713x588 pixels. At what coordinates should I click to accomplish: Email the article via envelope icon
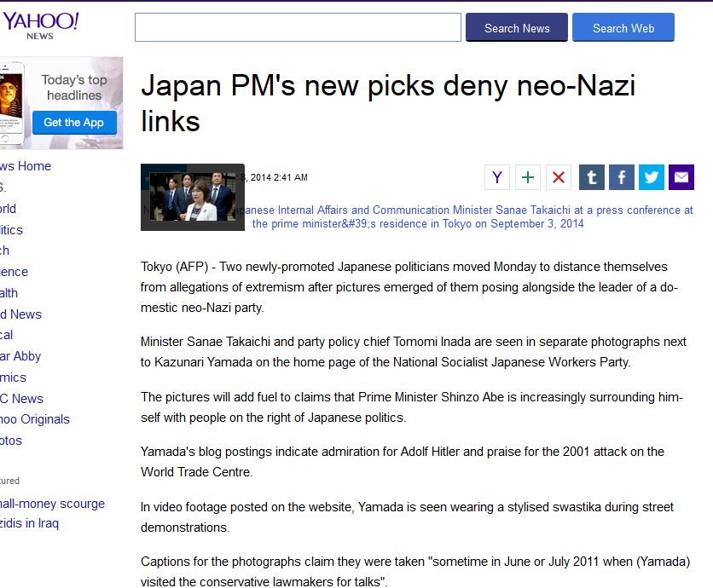click(681, 177)
